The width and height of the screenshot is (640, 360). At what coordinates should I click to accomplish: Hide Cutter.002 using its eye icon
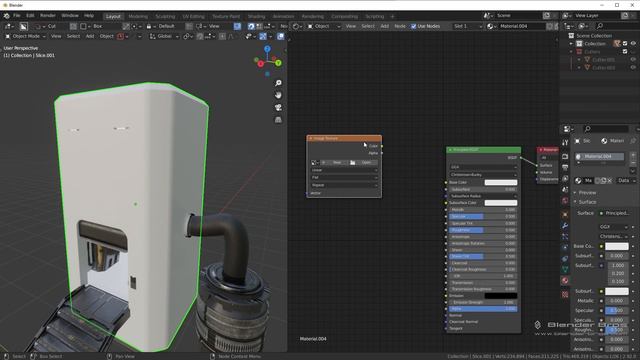point(633,68)
